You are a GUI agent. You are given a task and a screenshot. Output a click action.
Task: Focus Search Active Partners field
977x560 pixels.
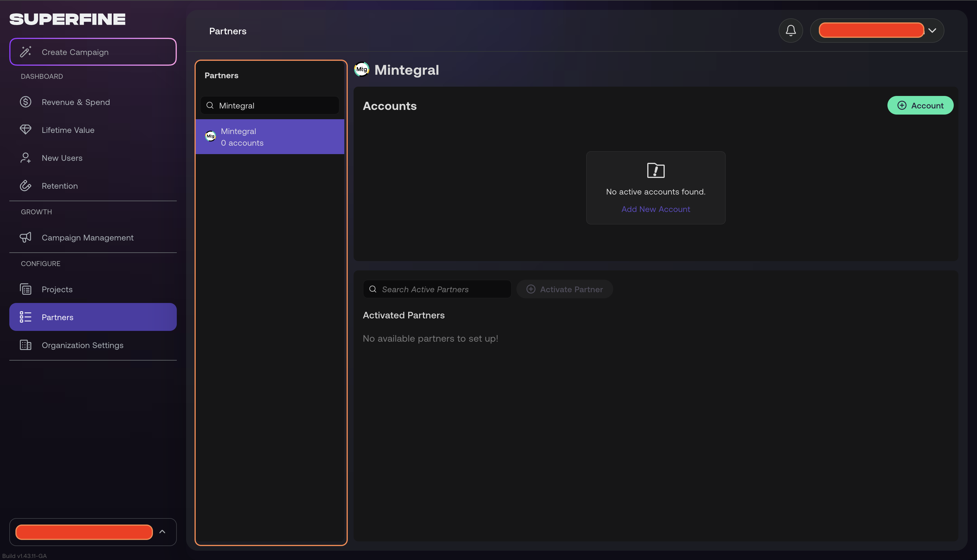(437, 289)
